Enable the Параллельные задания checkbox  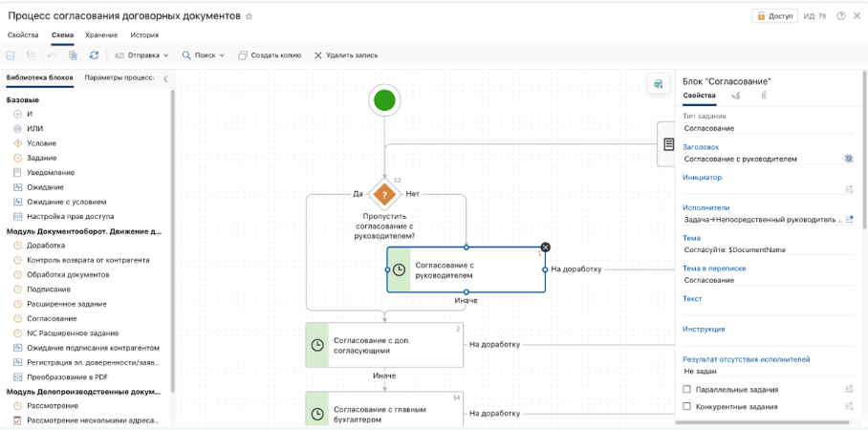click(x=687, y=390)
